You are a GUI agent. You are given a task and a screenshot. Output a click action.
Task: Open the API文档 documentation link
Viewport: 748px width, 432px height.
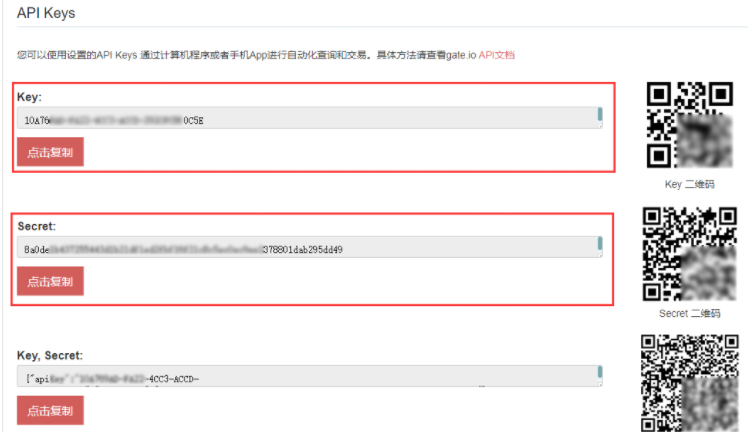pos(497,55)
